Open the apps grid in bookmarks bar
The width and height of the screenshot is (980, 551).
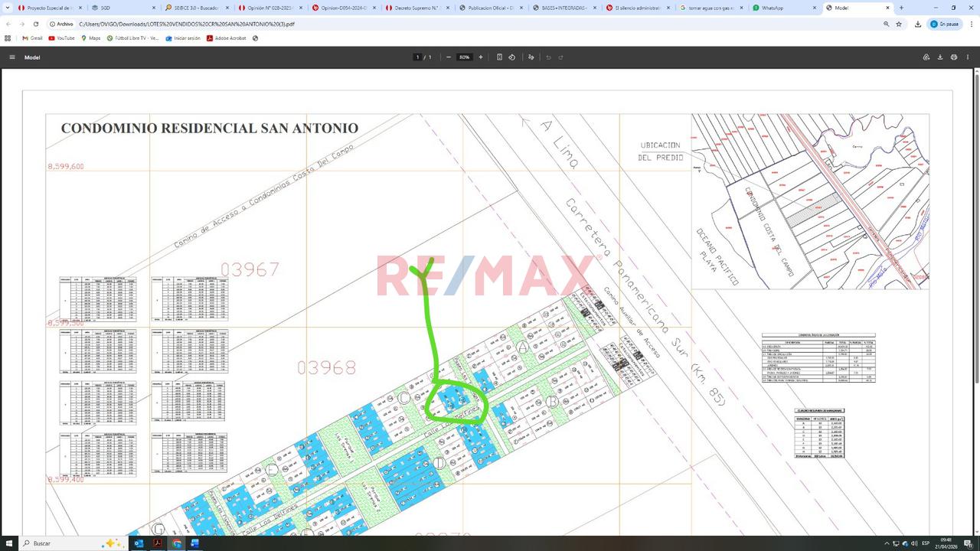(x=8, y=37)
